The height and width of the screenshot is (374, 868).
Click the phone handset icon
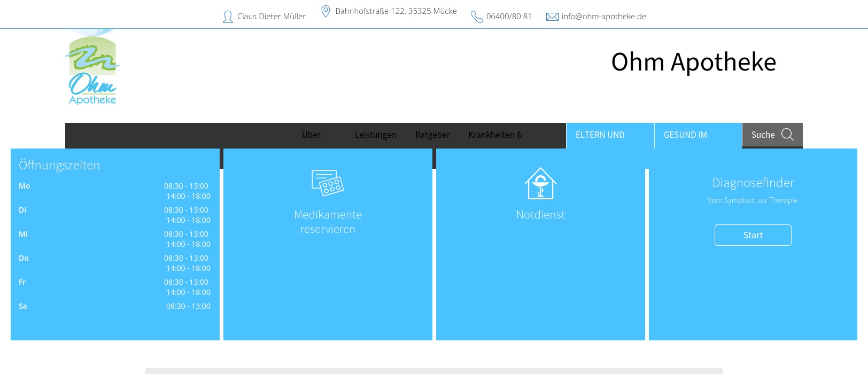477,17
